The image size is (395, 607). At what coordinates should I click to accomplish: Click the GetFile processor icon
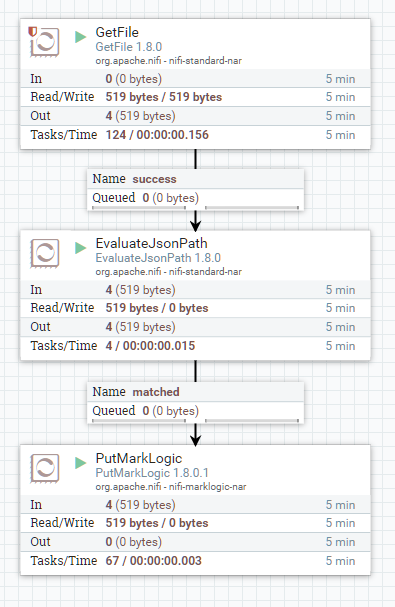45,42
